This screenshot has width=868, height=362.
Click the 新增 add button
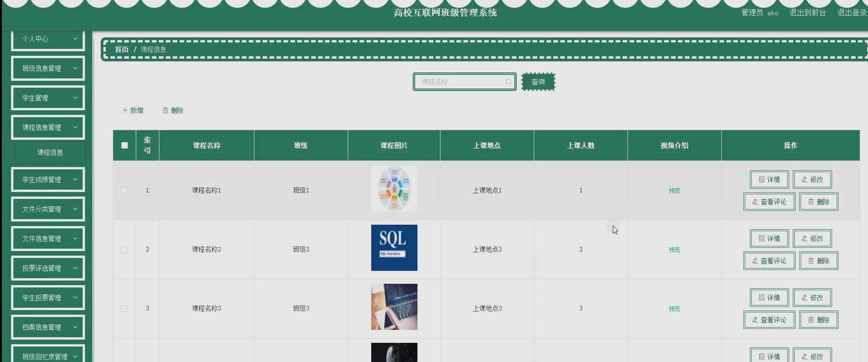click(x=133, y=110)
